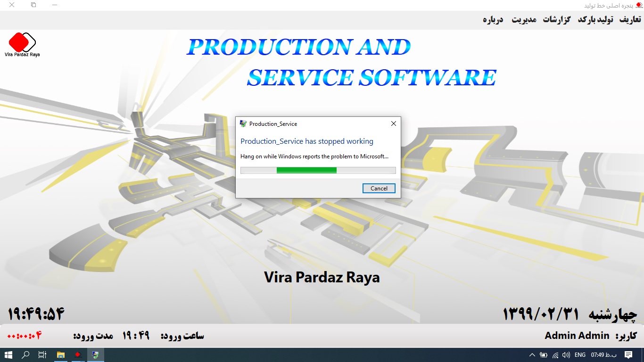Open the تعاریف menu
This screenshot has height=362, width=644.
point(630,20)
